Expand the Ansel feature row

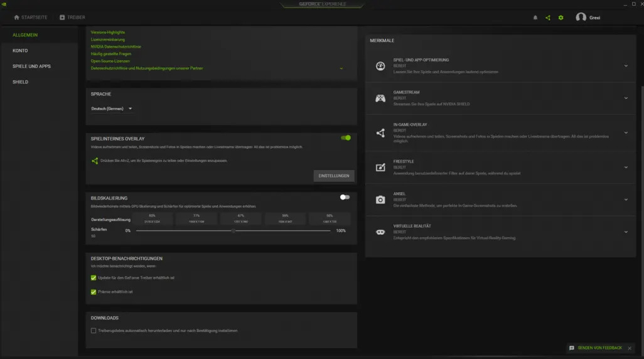626,200
